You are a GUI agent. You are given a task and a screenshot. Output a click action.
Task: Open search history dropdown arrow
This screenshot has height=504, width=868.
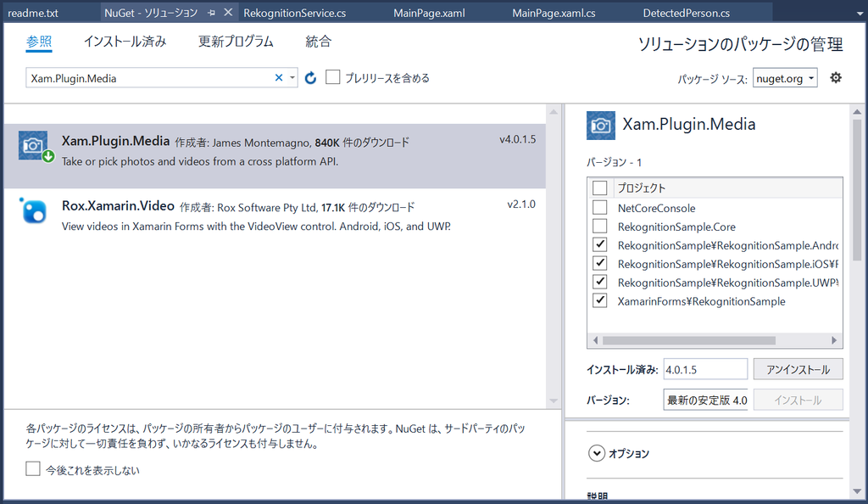(292, 77)
